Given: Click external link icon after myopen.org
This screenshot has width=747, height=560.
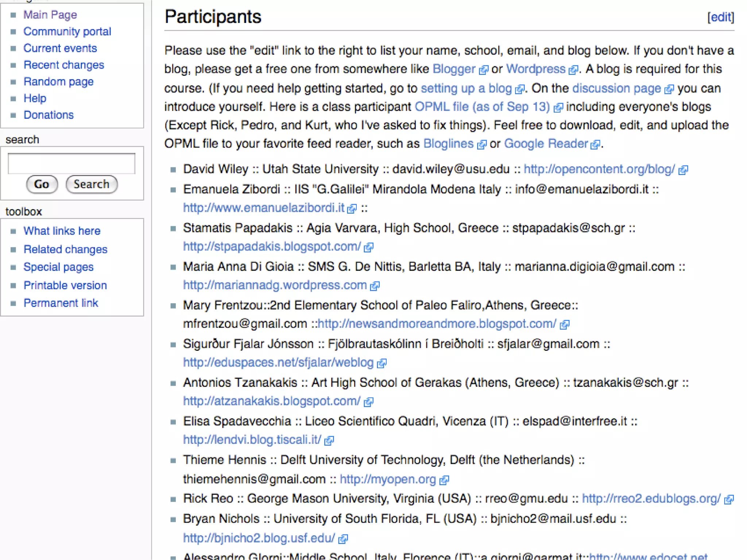Looking at the screenshot, I should coord(444,480).
